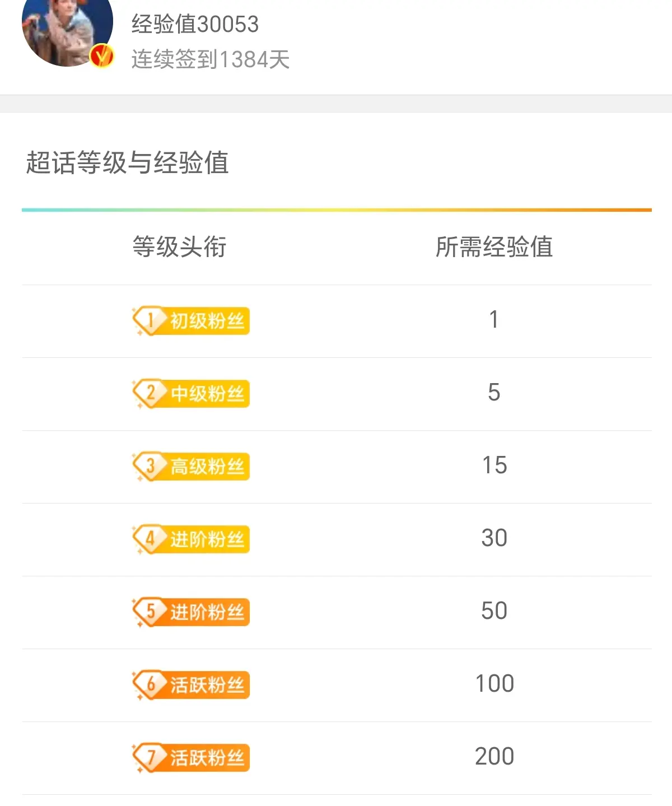The height and width of the screenshot is (806, 672).
Task: Tap the level 3 高级粉丝 badge
Action: [x=191, y=467]
